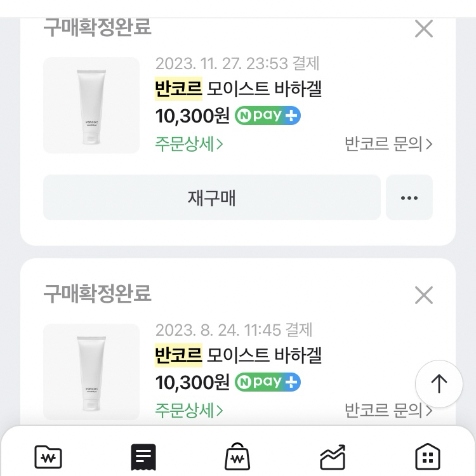Open the won folder tab in bottom bar
Viewport: 476px width, 476px height.
pos(48,456)
